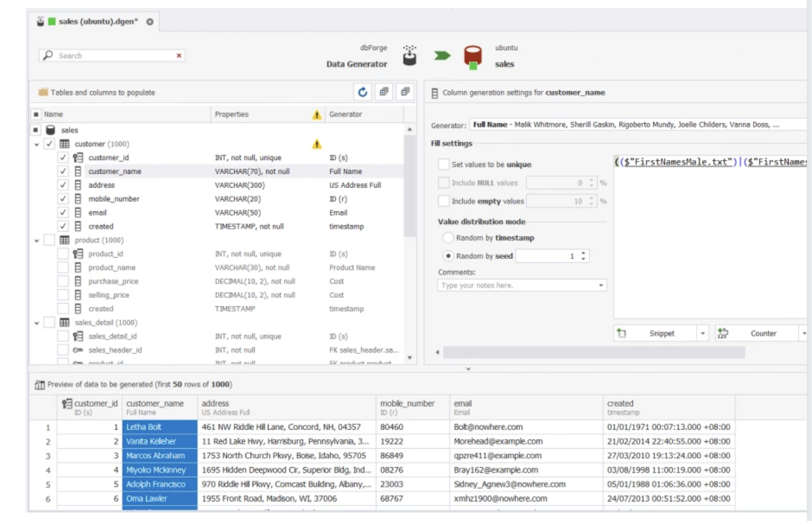Select Random by timestamp option
Image resolution: width=812 pixels, height=521 pixels.
[448, 238]
